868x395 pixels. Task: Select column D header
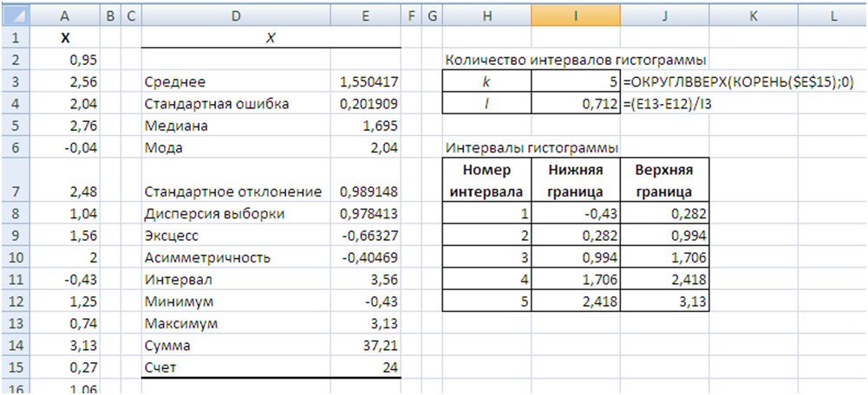(x=236, y=17)
